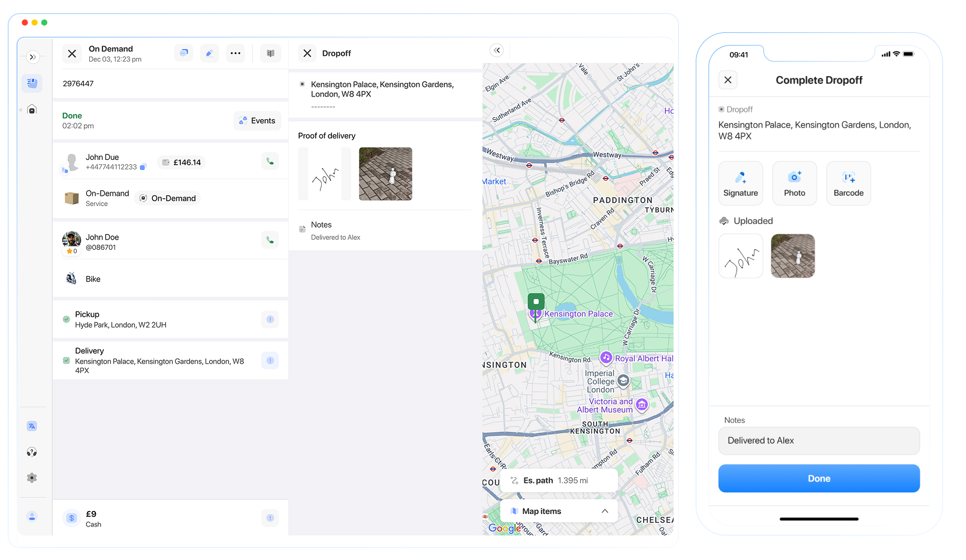
Task: Click the headset support icon in the sidebar
Action: [x=32, y=452]
